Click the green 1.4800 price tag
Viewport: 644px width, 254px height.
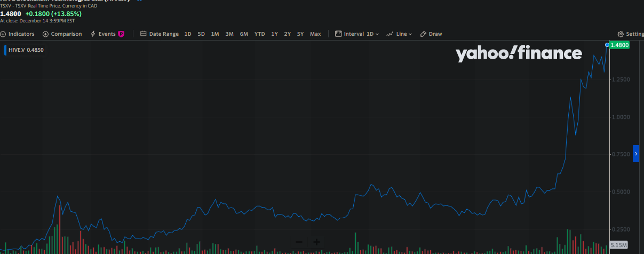point(619,45)
